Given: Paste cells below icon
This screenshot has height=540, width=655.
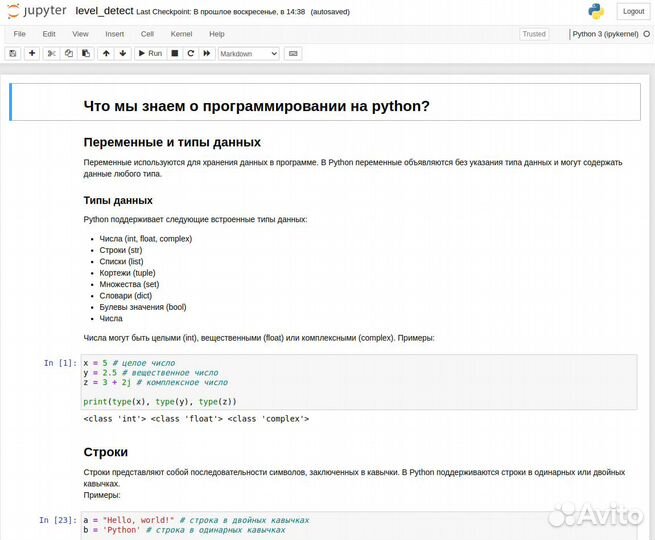Looking at the screenshot, I should click(x=86, y=53).
